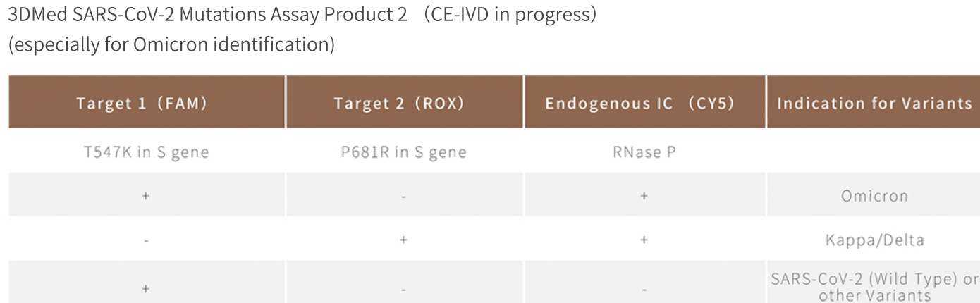Viewport: 980px width, 303px height.
Task: Select the "T547K in S gene" cell
Action: coord(146,152)
